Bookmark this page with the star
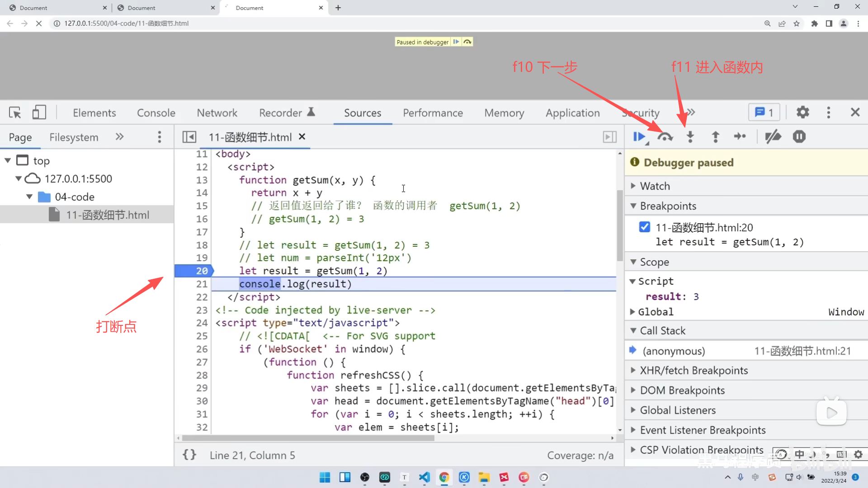This screenshot has height=488, width=868. point(797,23)
